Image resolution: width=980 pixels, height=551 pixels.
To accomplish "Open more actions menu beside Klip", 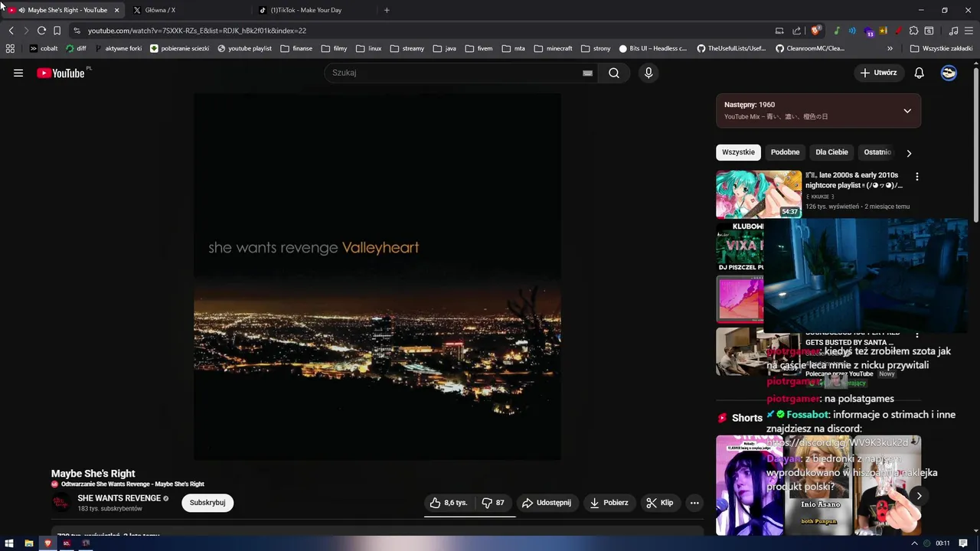I will pyautogui.click(x=694, y=503).
